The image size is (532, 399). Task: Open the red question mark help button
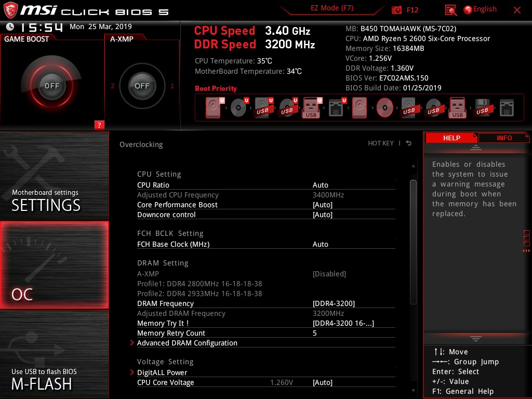click(x=99, y=125)
